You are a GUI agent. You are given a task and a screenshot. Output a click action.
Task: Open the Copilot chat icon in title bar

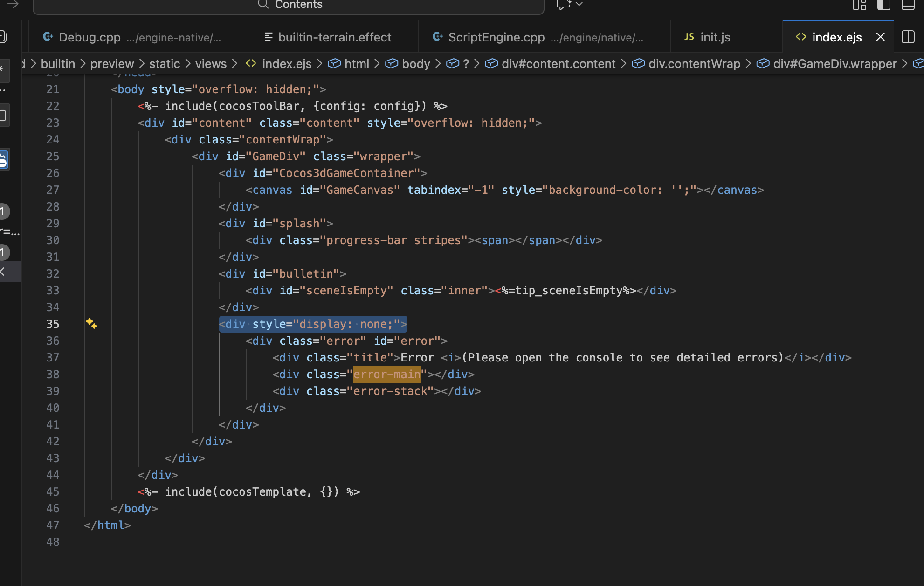563,5
